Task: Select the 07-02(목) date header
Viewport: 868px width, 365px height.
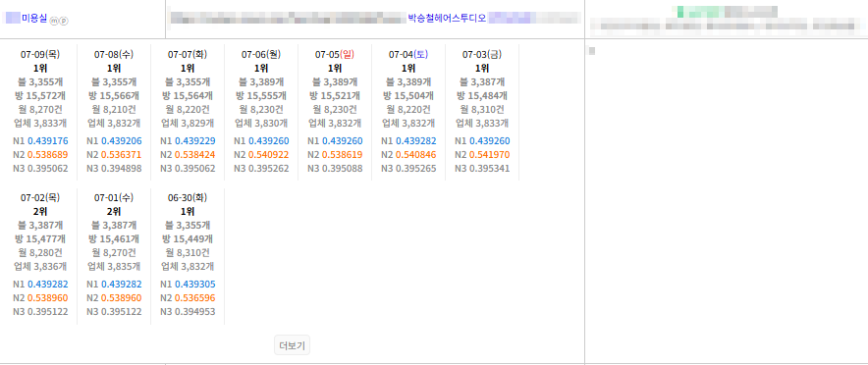Action: click(40, 198)
